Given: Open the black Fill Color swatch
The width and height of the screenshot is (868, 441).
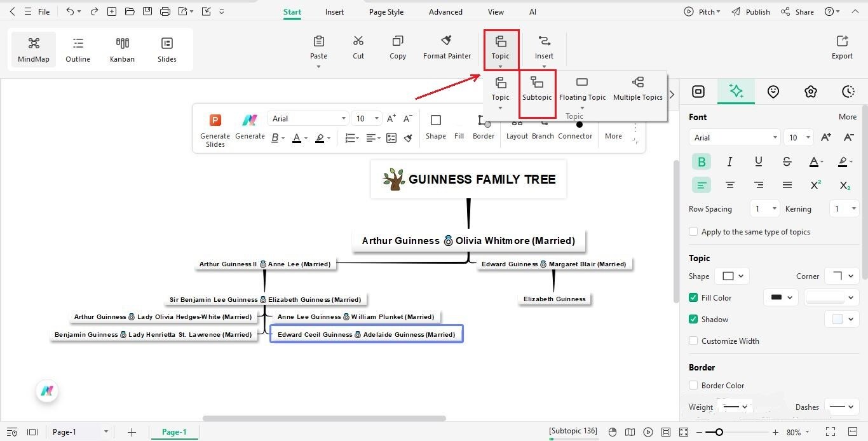Looking at the screenshot, I should [780, 297].
